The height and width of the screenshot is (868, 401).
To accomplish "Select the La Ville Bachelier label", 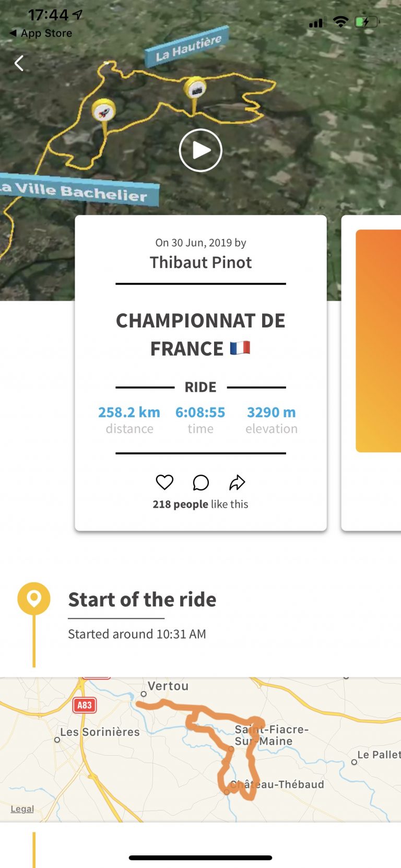I will 78,191.
